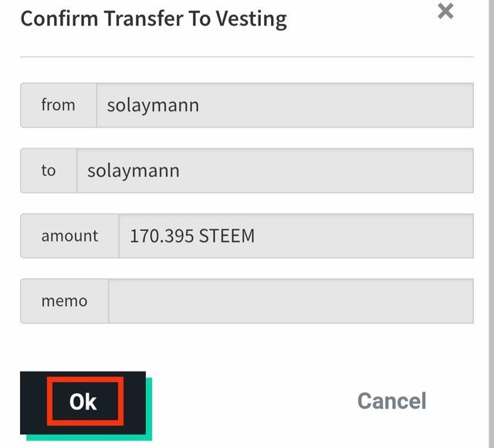Click the "from" label box
This screenshot has width=494, height=448.
(59, 105)
